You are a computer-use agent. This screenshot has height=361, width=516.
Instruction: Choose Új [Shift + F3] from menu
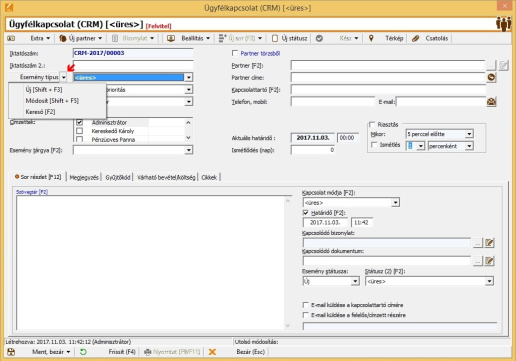coord(44,89)
